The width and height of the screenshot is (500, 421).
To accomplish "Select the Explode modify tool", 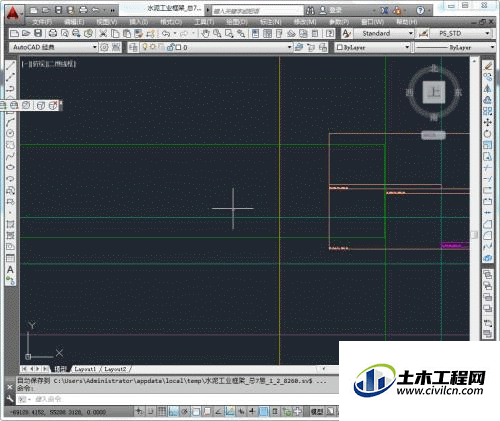I will tap(488, 258).
